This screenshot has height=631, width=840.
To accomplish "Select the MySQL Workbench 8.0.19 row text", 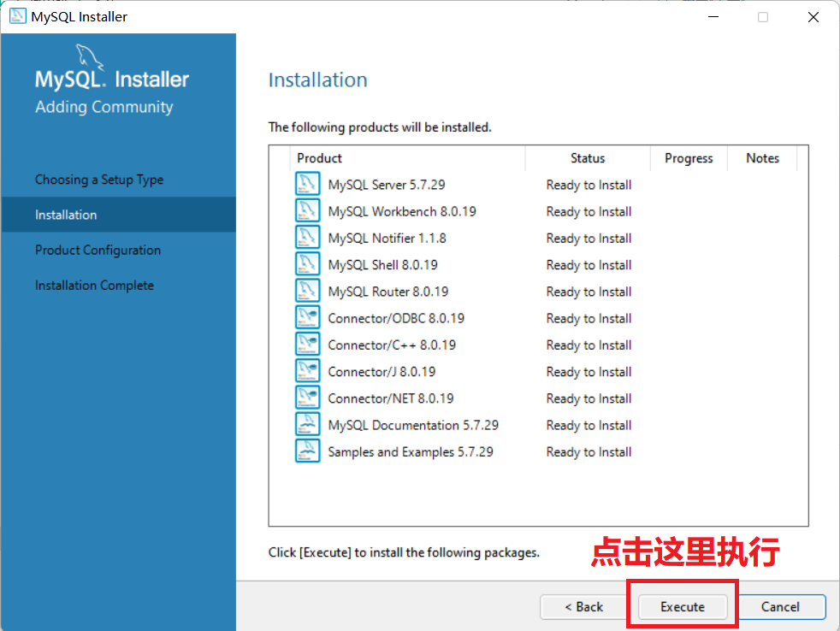I will pyautogui.click(x=402, y=211).
